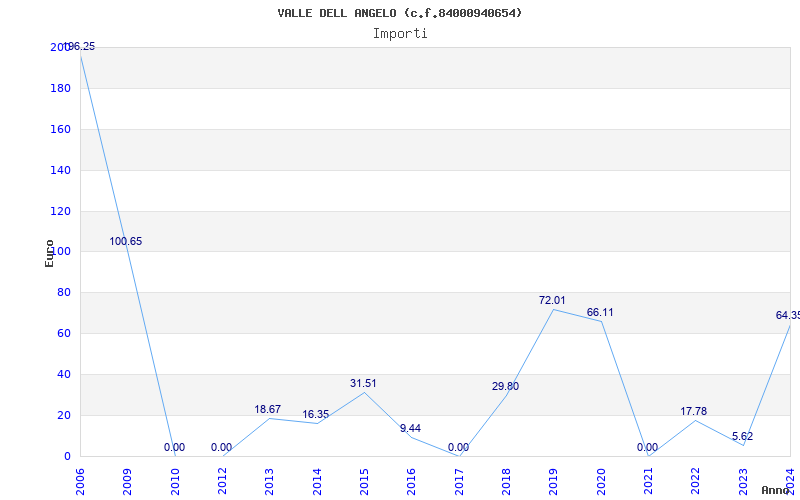Click the 18.67 value label
800x500 pixels.
(267, 409)
